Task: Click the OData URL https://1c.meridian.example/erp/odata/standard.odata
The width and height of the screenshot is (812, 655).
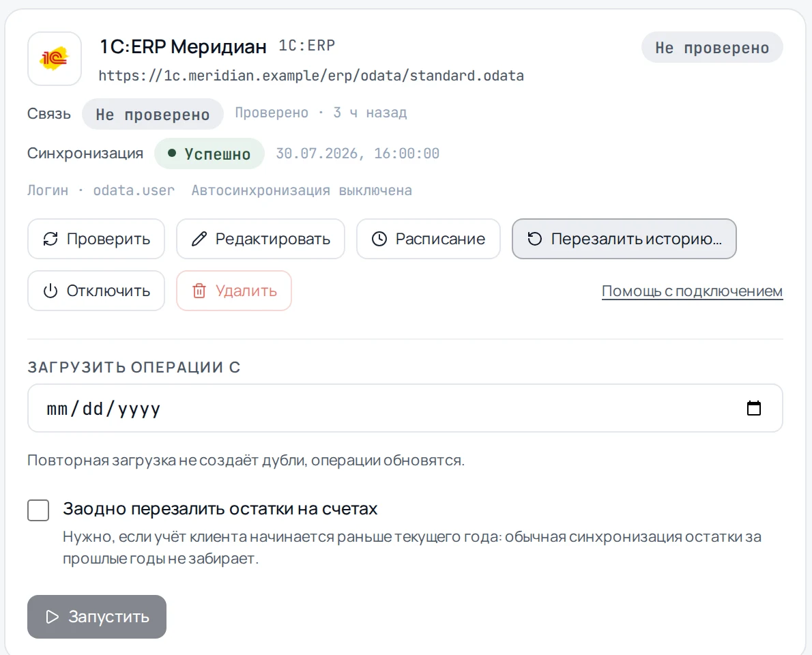Action: (311, 76)
